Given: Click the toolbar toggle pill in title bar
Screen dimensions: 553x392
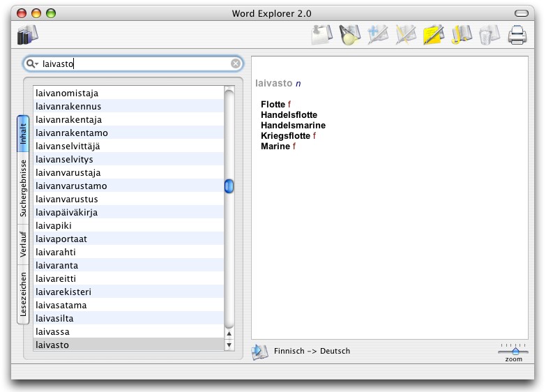Looking at the screenshot, I should click(521, 13).
